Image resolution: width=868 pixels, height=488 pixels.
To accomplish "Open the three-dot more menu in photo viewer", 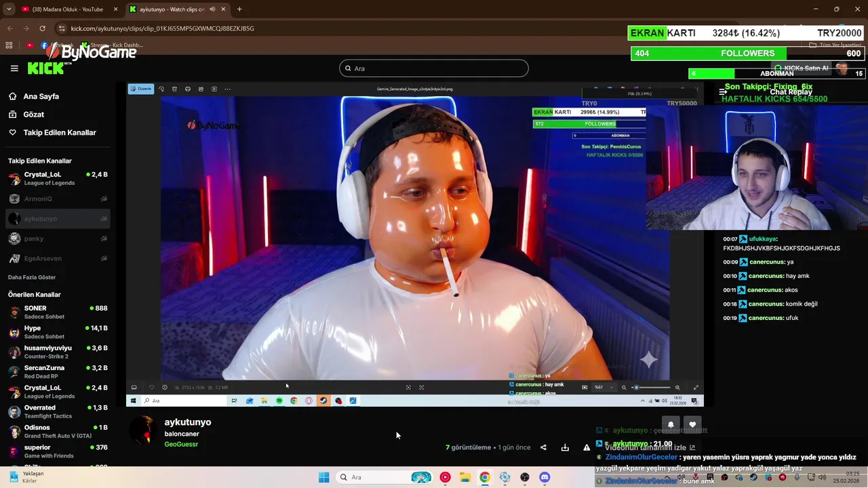I will click(227, 89).
